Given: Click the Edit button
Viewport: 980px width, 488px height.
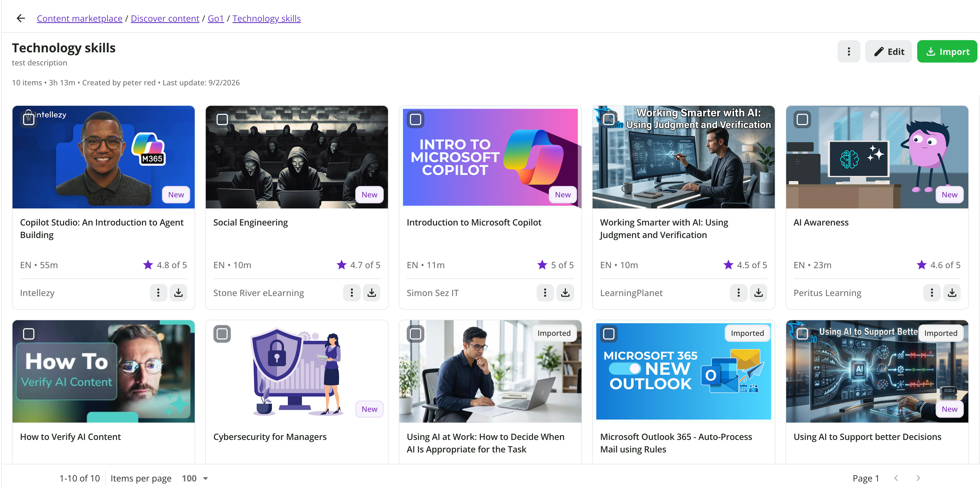Looking at the screenshot, I should (x=888, y=51).
